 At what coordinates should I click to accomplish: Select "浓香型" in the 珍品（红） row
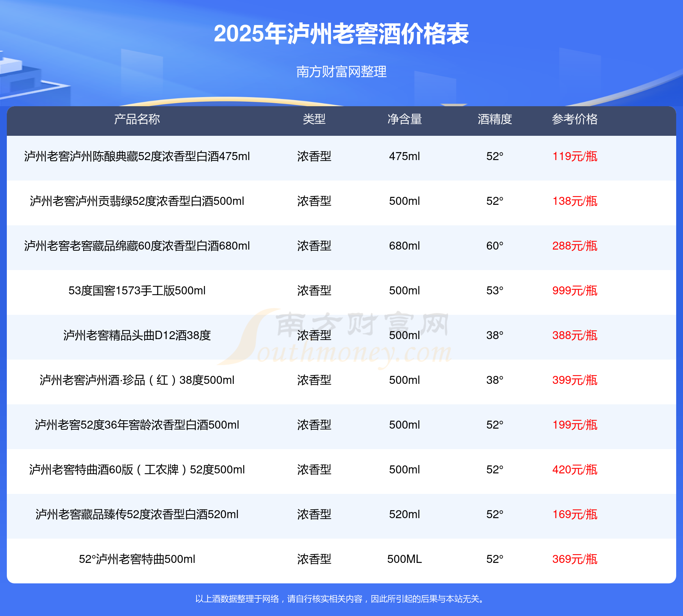coord(314,380)
